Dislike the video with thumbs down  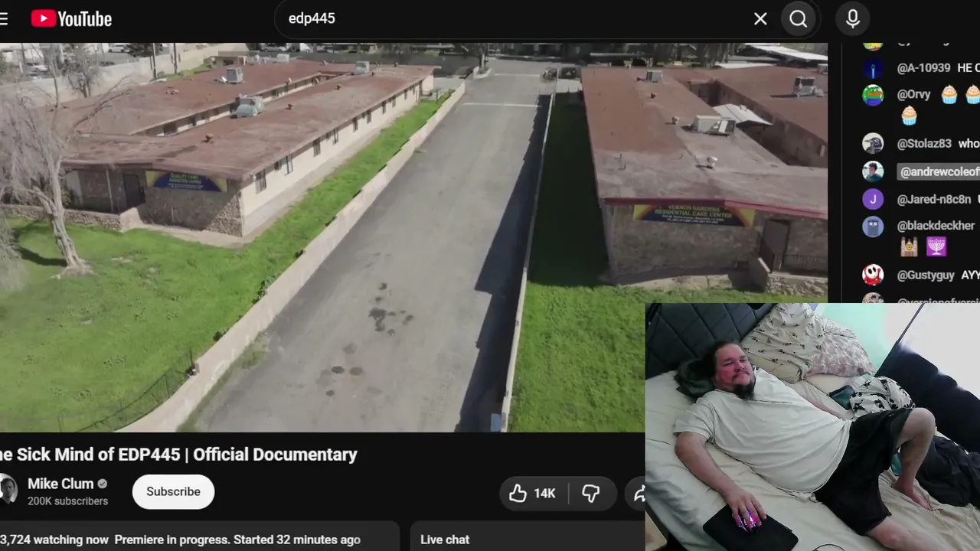coord(590,494)
